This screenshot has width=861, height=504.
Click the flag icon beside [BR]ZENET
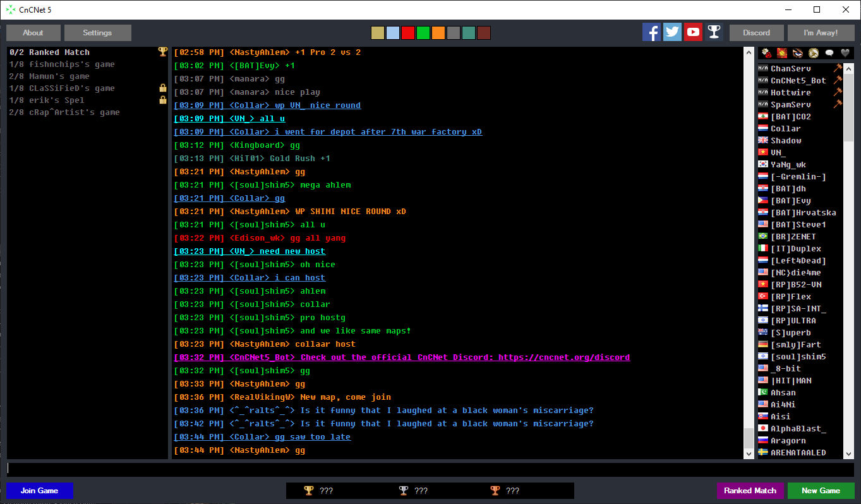pyautogui.click(x=763, y=236)
